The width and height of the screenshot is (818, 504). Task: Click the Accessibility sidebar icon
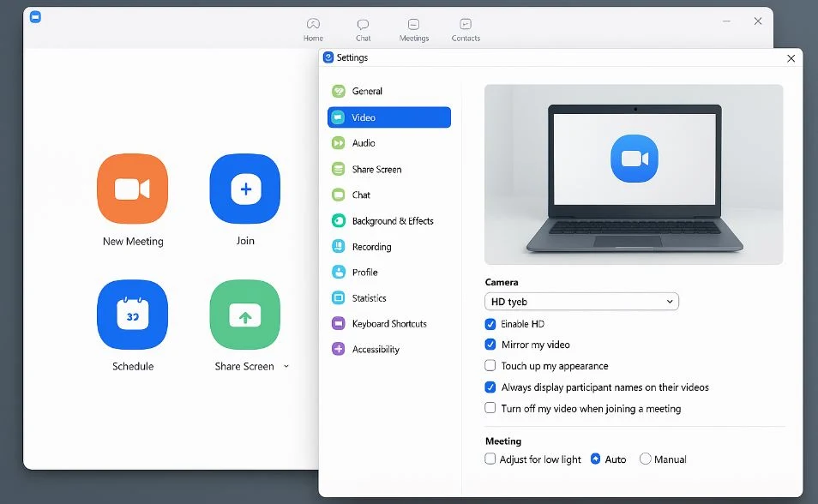pyautogui.click(x=339, y=349)
